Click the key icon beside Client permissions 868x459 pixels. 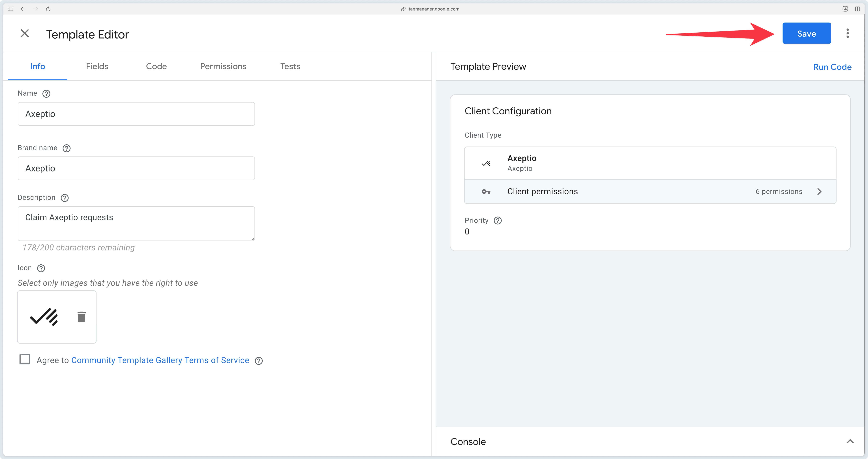[x=486, y=192]
